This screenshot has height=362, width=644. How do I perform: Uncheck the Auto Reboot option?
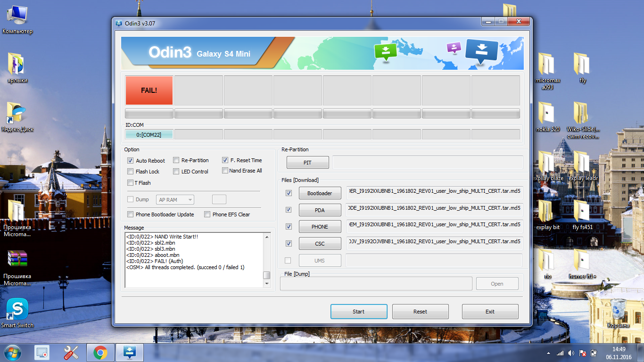131,161
